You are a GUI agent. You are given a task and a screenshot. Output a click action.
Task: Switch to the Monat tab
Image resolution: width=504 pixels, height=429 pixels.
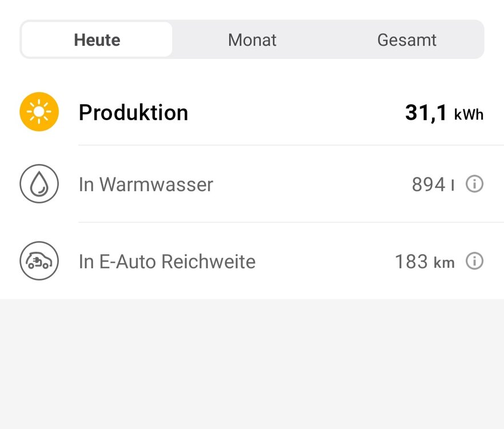pos(252,39)
